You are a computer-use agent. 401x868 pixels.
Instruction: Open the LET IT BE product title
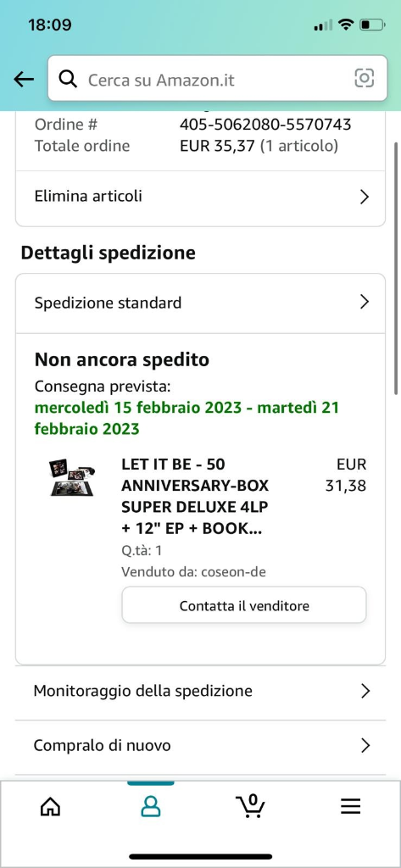tap(196, 497)
